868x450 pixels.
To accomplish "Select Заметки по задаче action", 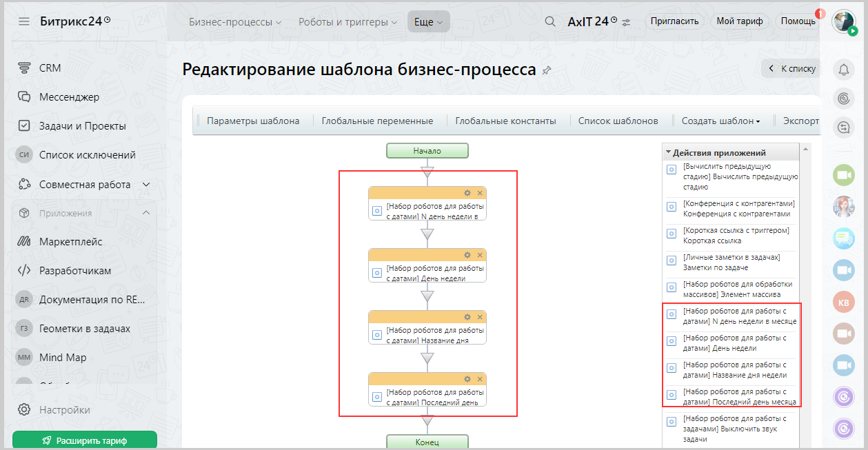I will 731,262.
